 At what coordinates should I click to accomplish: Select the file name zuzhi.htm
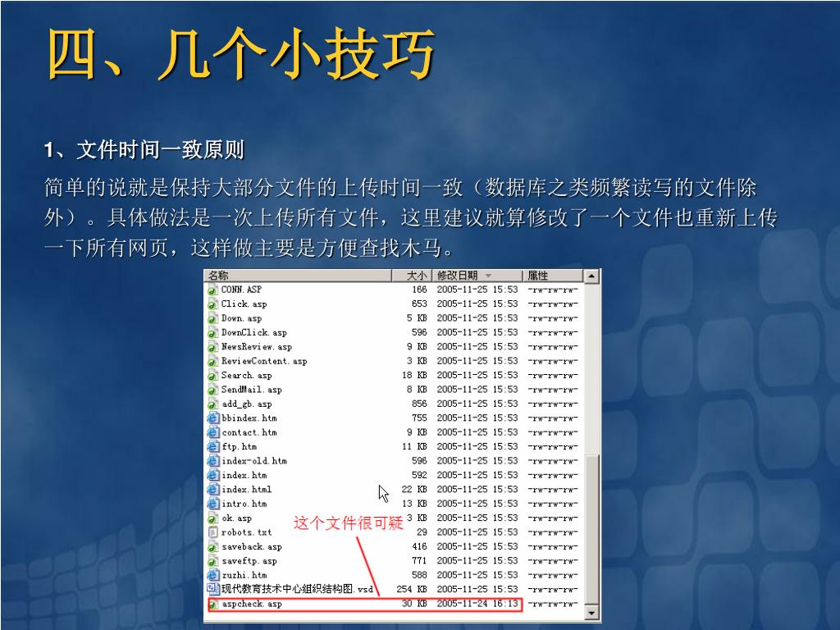244,575
